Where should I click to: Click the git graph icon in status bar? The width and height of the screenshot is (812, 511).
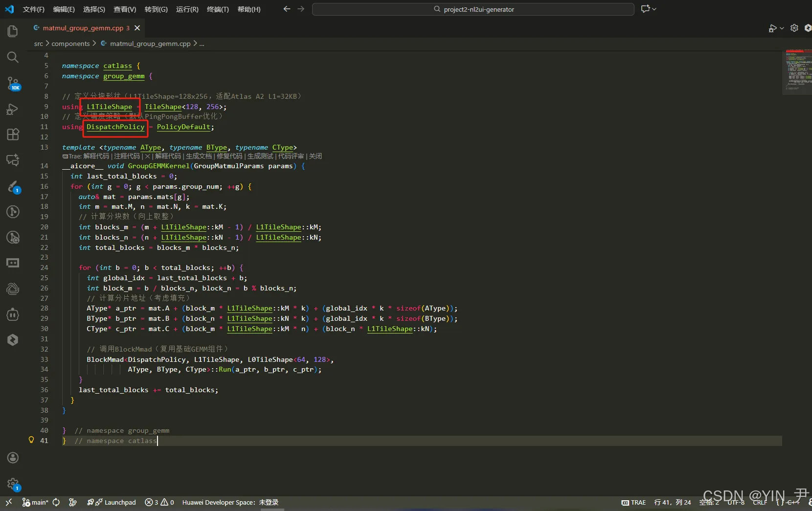tap(73, 502)
